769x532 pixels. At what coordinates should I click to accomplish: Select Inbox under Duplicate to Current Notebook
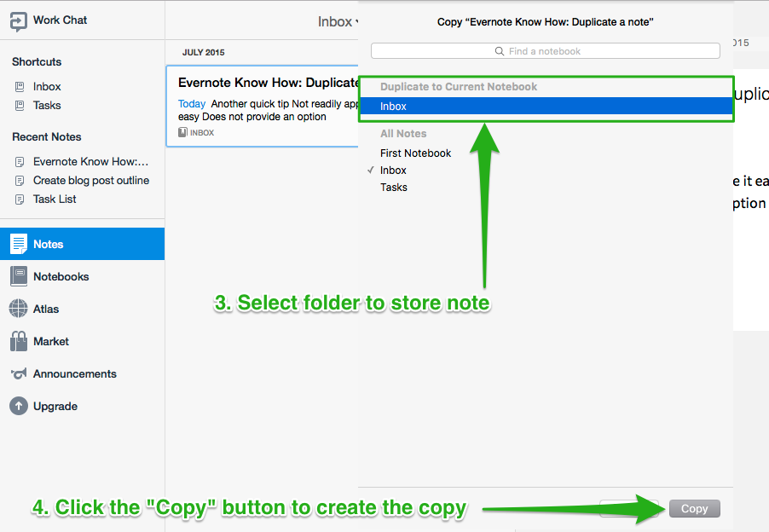[x=546, y=106]
